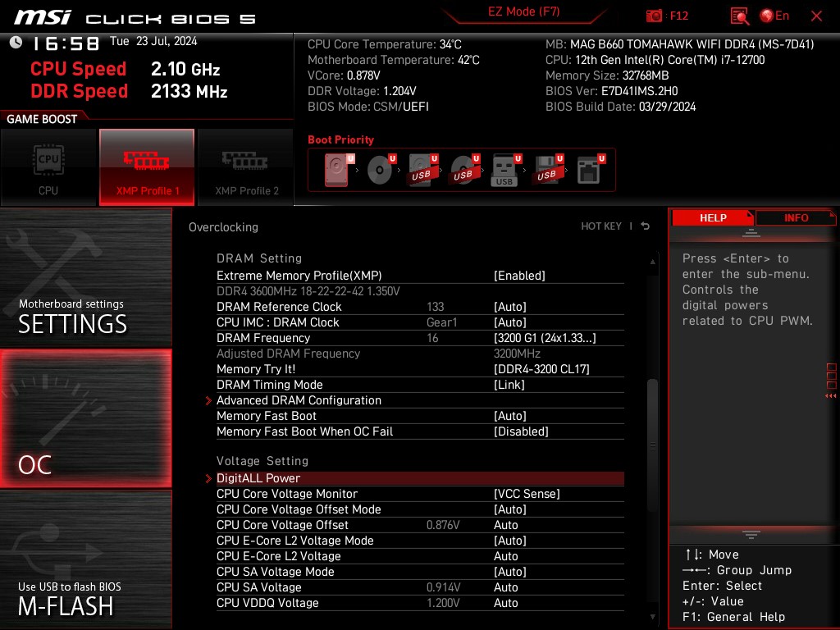Click the red side-panel arrows at right edge
The height and width of the screenshot is (630, 840).
[x=831, y=396]
